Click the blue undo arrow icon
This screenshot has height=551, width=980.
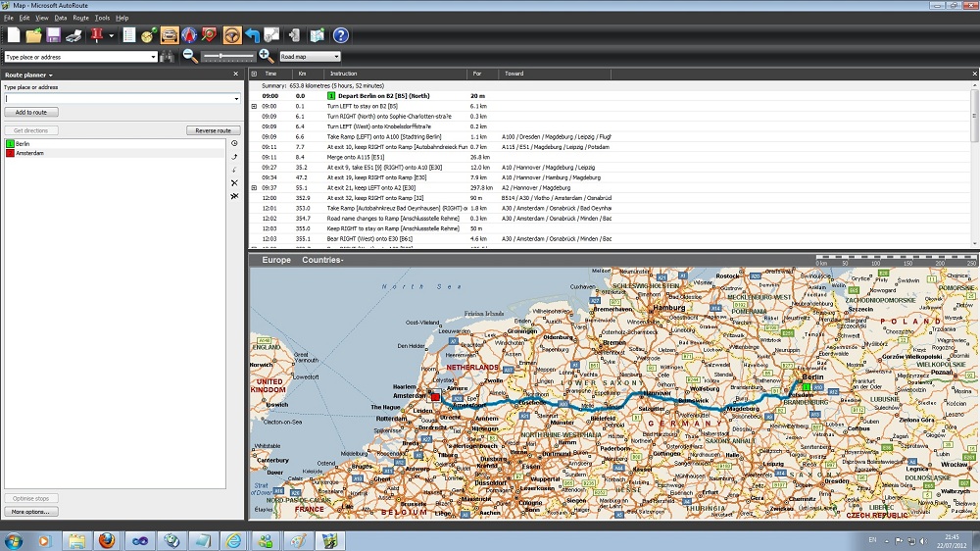(253, 35)
